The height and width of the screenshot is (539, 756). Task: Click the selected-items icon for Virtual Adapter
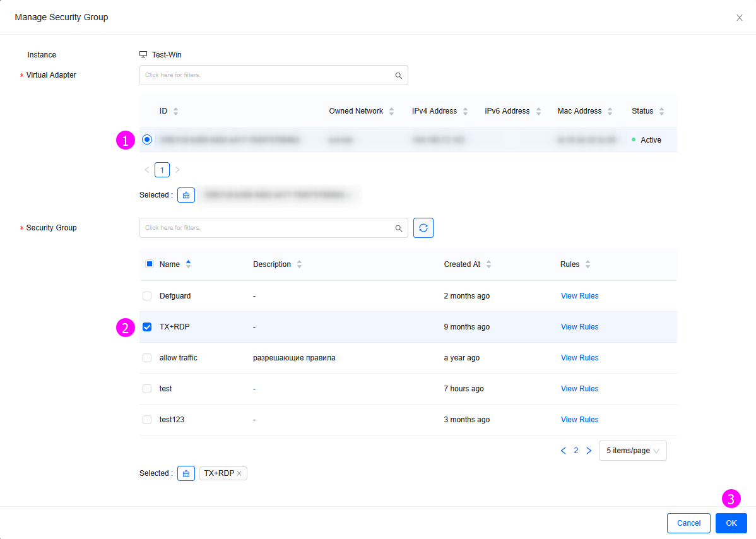point(186,195)
